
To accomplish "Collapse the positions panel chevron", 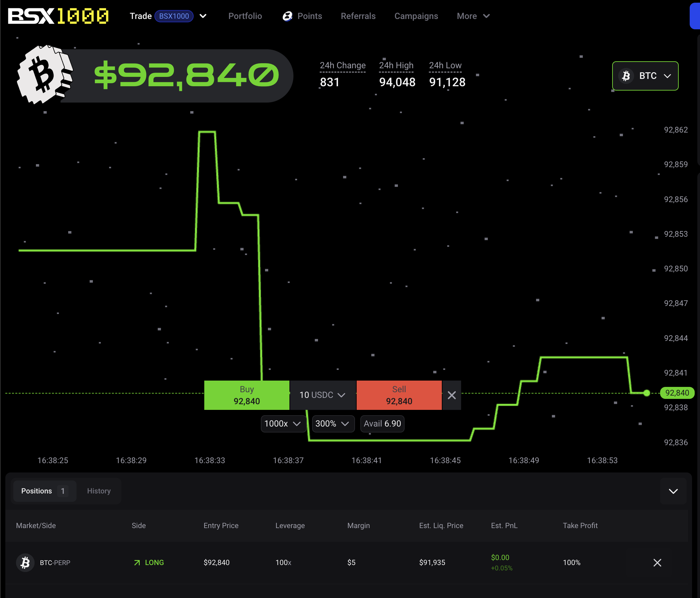I will coord(673,491).
